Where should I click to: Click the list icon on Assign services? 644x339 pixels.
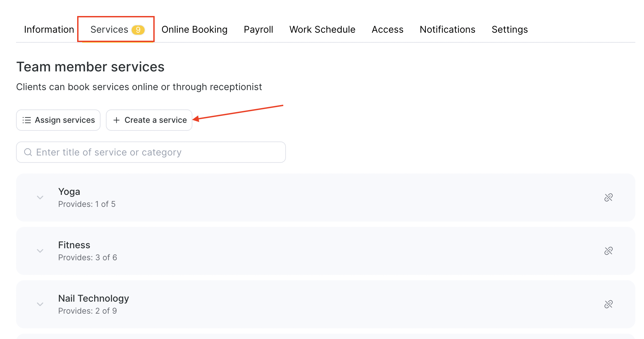point(27,120)
